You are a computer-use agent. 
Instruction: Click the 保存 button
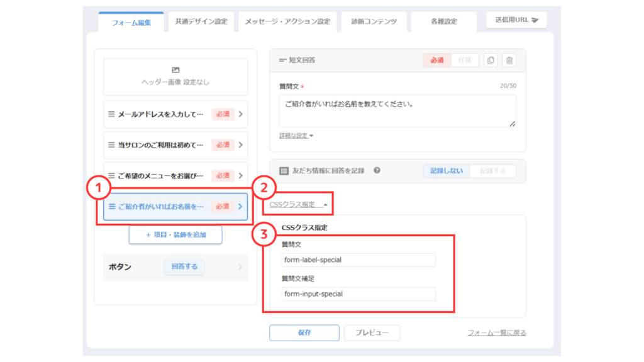(x=304, y=332)
